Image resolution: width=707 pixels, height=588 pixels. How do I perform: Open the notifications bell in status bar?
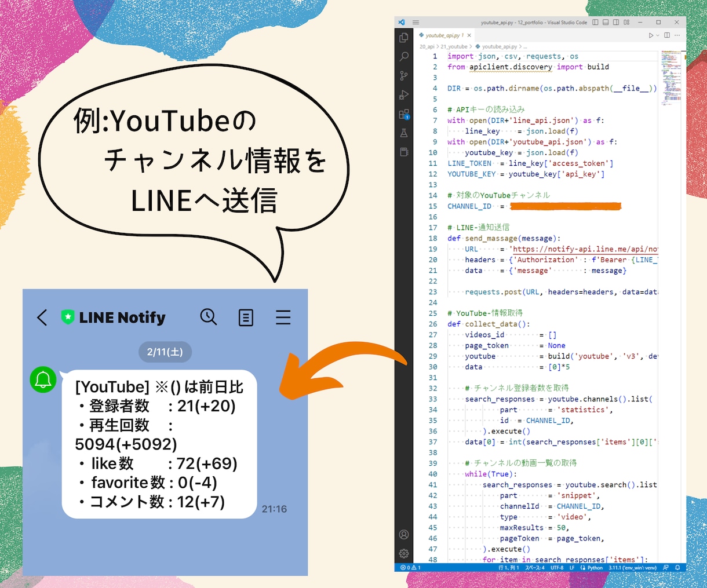coord(677,568)
